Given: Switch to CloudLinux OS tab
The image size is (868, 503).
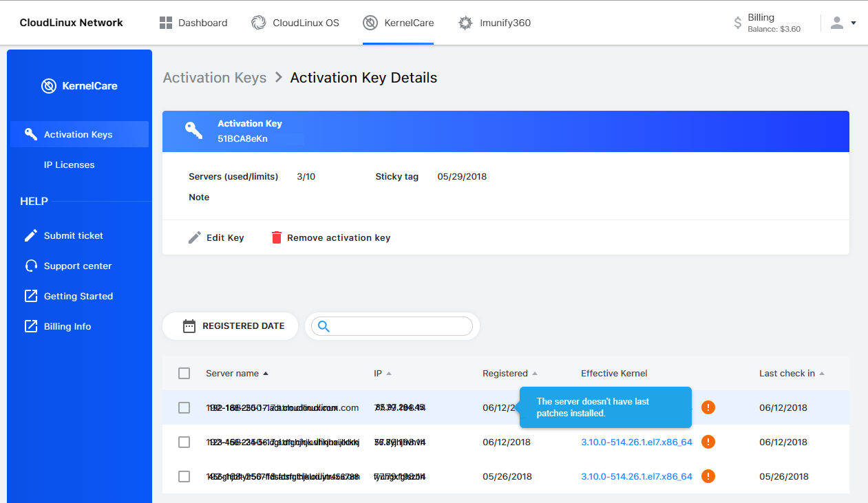Looking at the screenshot, I should point(295,23).
